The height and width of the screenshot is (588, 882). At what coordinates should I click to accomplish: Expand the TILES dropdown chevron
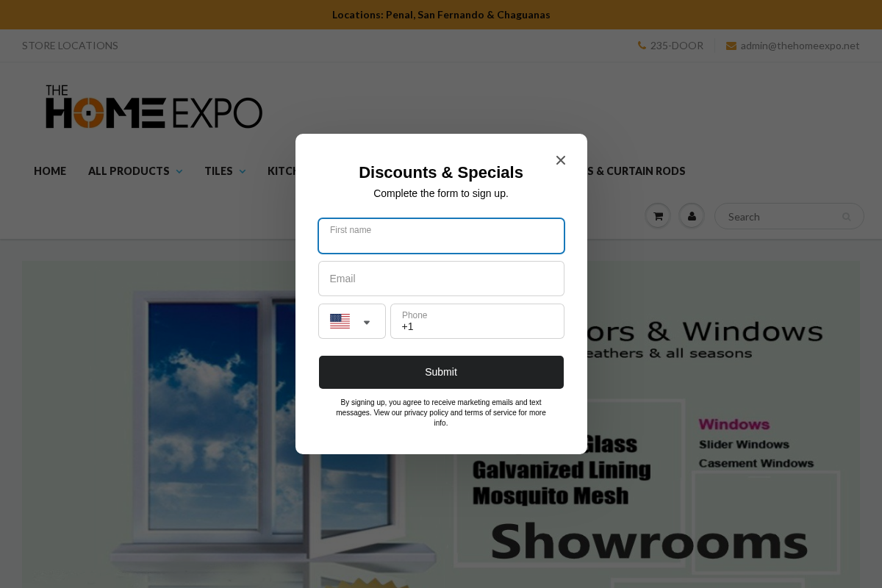[x=243, y=171]
